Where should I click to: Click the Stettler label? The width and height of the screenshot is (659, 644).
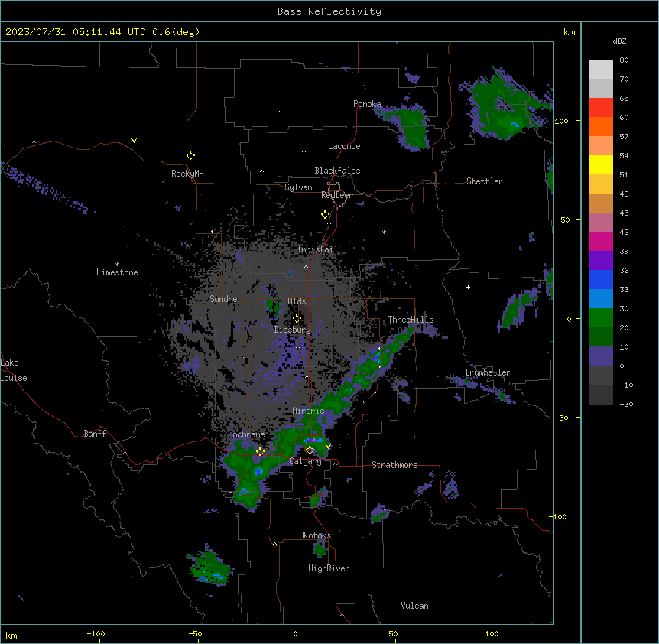(485, 181)
